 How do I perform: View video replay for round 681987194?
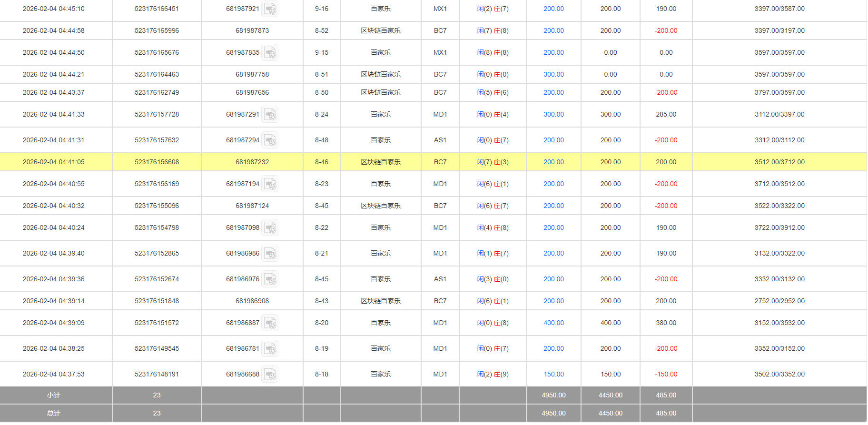pos(270,184)
